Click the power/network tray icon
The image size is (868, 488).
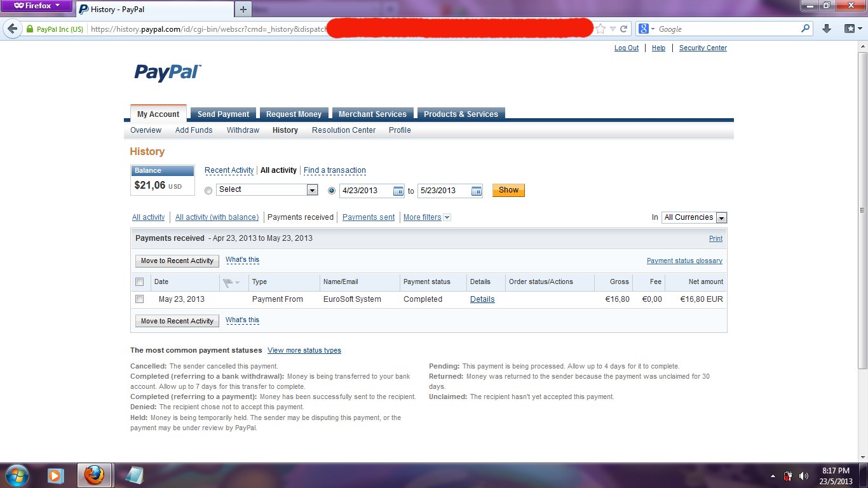789,475
